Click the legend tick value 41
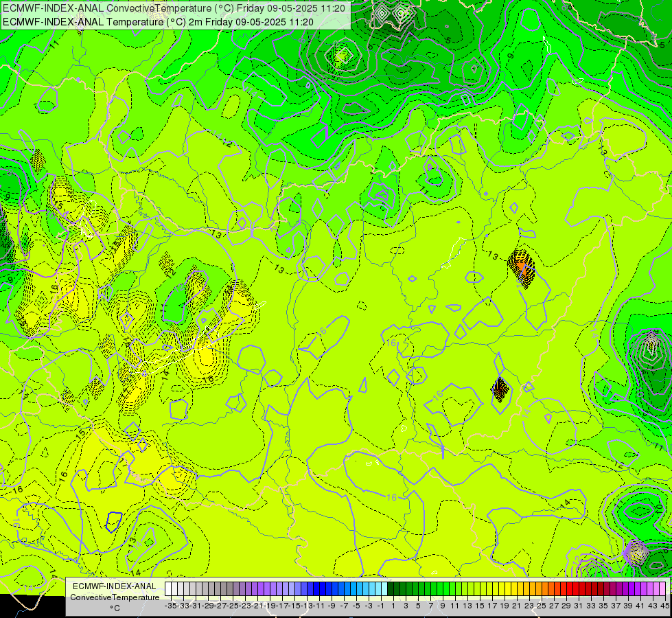Screen dimensions: 672x618 640,606
